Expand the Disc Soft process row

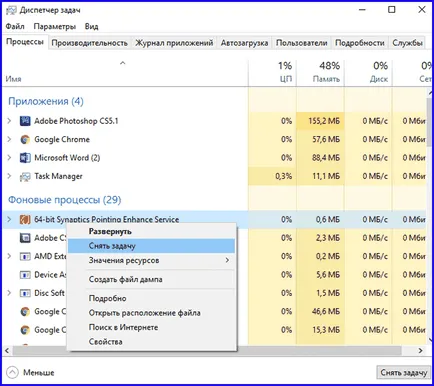pos(9,293)
